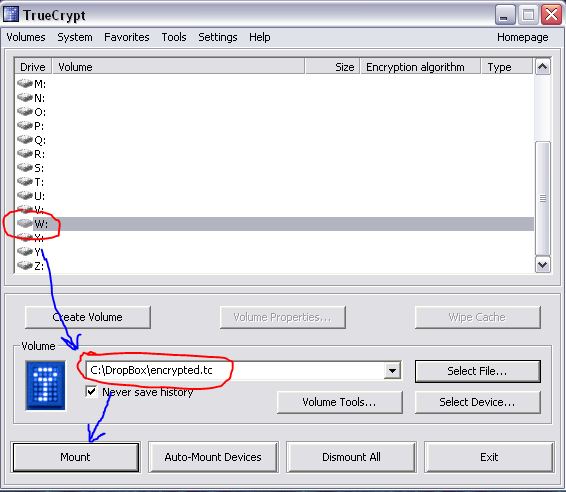Click the drive list scrollbar thumb

[543, 198]
